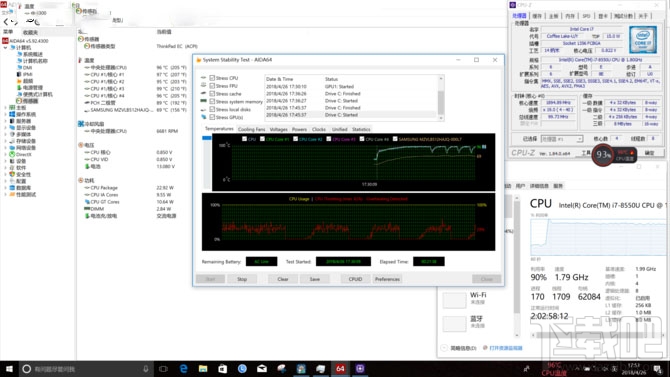The width and height of the screenshot is (670, 377).
Task: Open the SPD tab in CPU-Z
Action: pos(586,16)
